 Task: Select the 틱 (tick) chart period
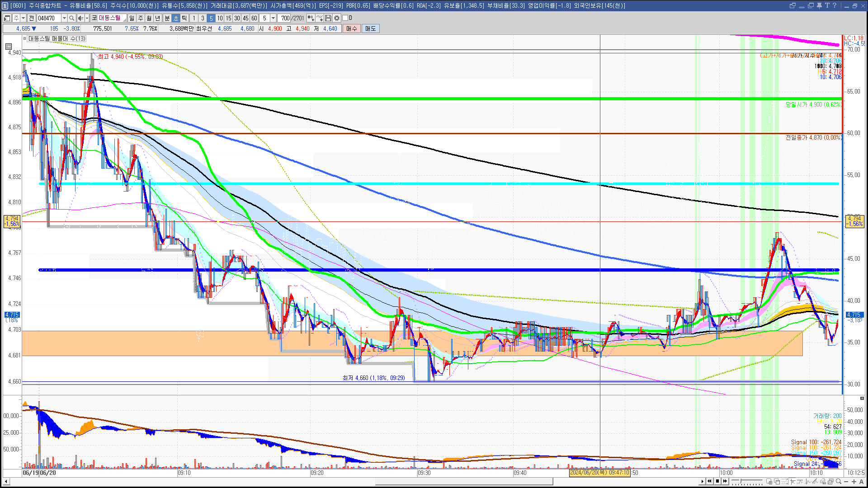pyautogui.click(x=184, y=18)
